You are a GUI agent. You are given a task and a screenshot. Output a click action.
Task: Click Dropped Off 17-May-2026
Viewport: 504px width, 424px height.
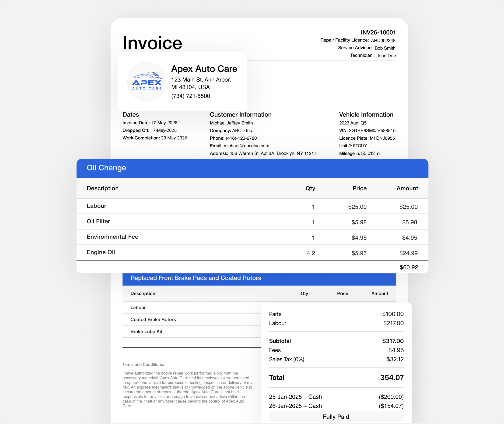(149, 131)
